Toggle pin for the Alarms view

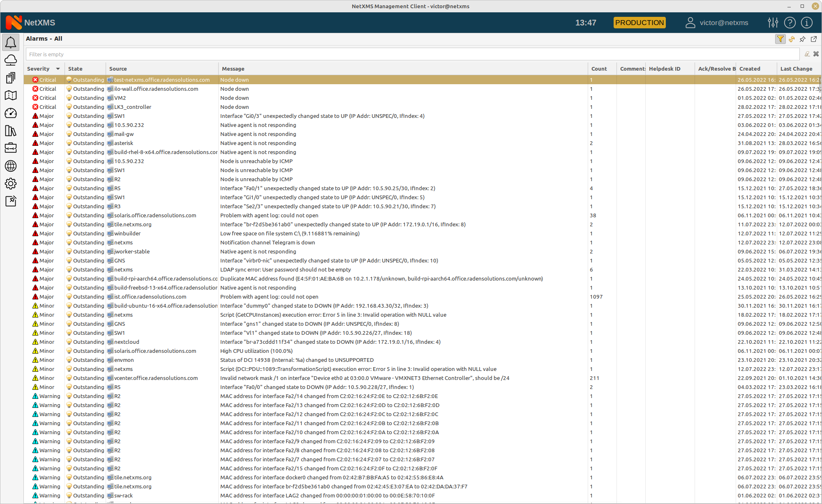pyautogui.click(x=803, y=39)
